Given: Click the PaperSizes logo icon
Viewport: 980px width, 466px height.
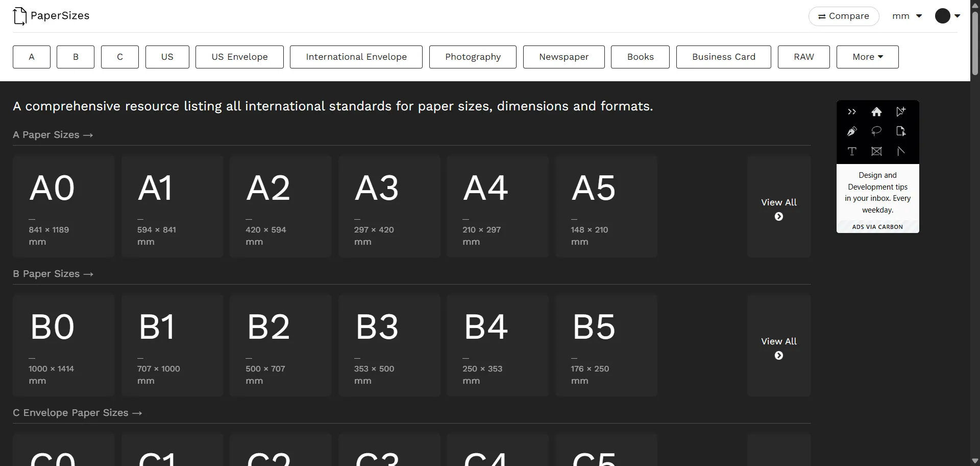Looking at the screenshot, I should coord(20,16).
